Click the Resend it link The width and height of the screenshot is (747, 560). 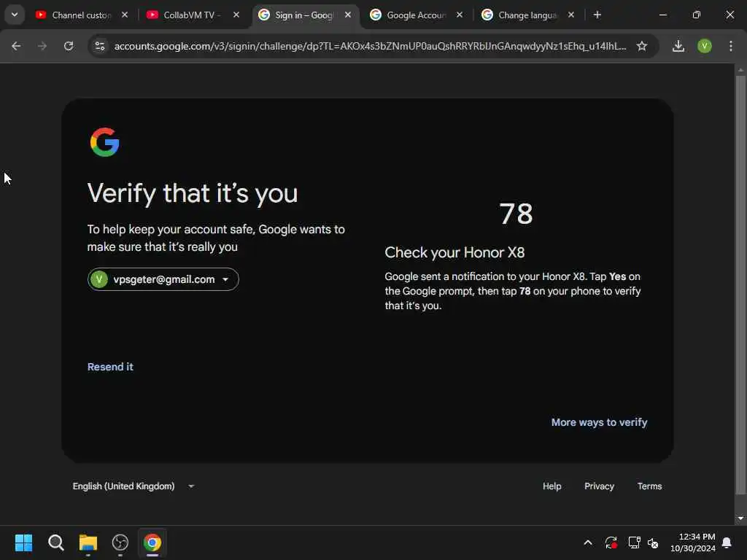click(x=110, y=367)
